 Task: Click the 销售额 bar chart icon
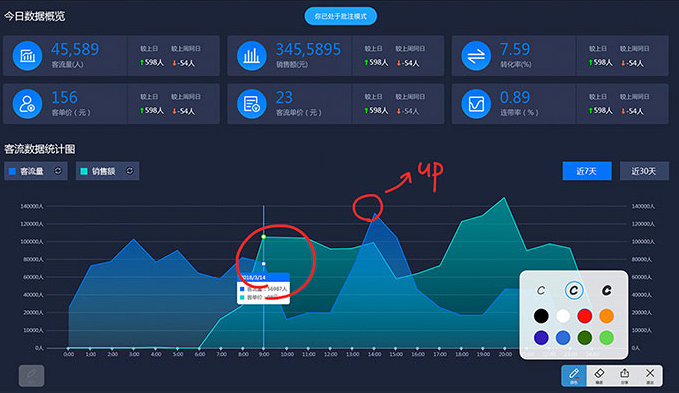pos(252,55)
